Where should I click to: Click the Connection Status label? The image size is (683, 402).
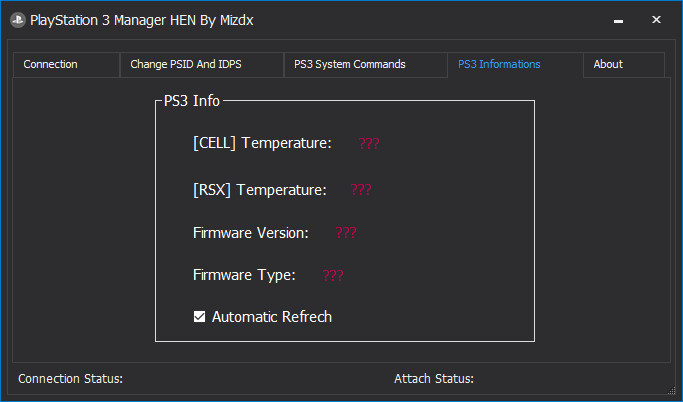click(x=71, y=379)
